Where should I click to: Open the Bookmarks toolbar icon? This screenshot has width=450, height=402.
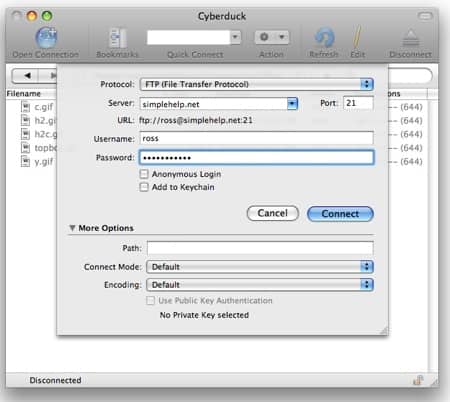pyautogui.click(x=117, y=38)
